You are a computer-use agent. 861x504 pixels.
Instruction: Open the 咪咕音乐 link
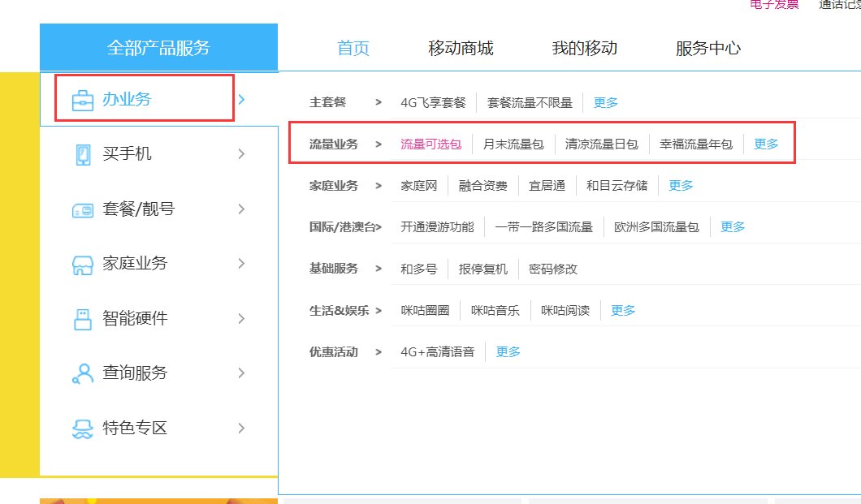pos(495,310)
